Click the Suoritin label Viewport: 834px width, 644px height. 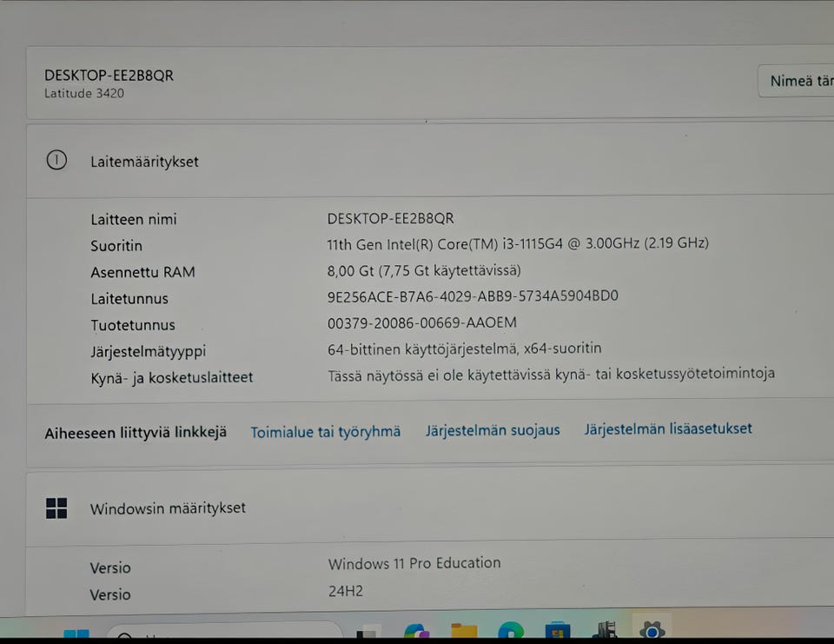[116, 246]
